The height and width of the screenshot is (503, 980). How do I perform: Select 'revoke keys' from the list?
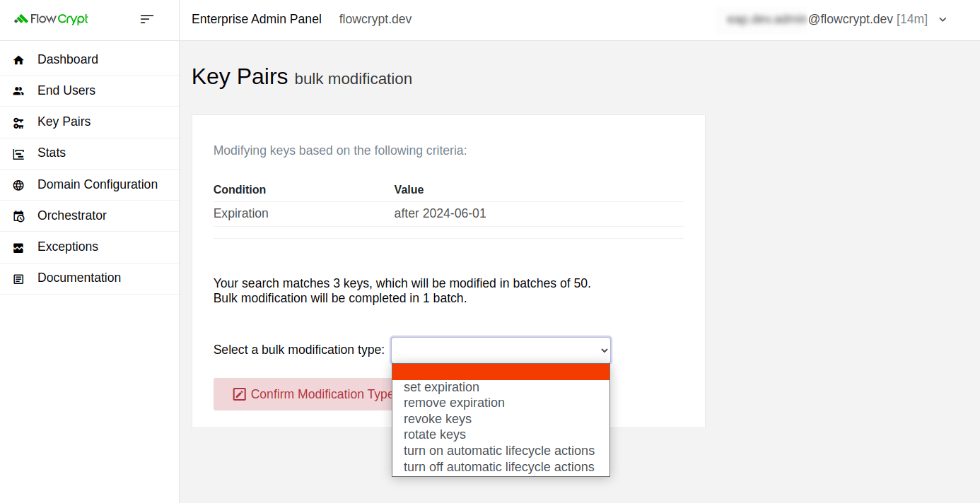(501, 419)
